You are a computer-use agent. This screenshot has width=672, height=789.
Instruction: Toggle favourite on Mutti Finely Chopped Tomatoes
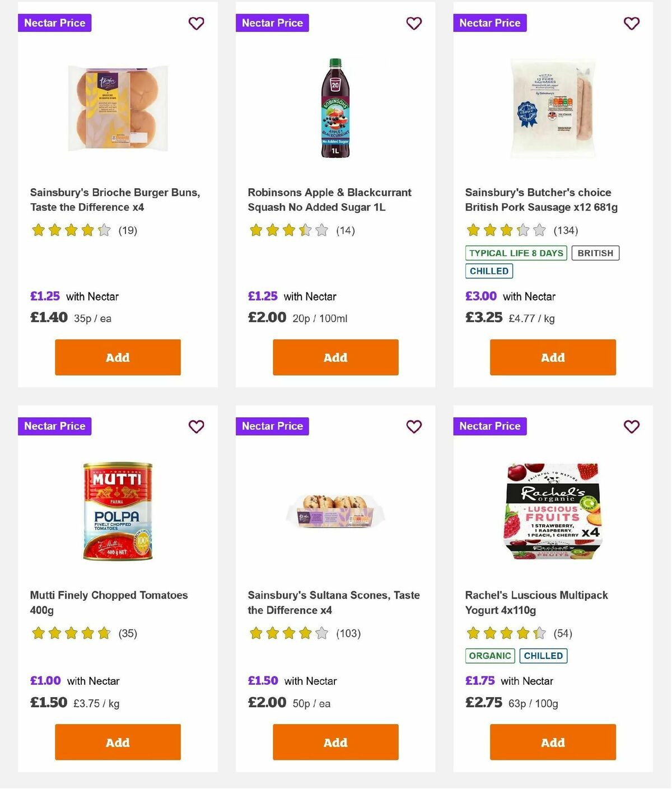point(196,427)
